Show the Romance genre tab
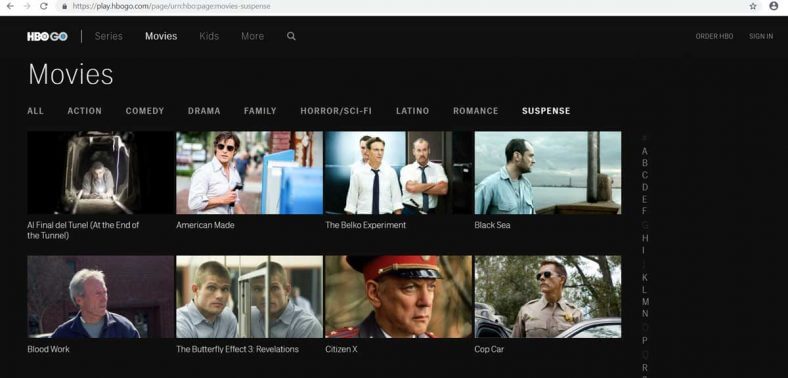 475,111
